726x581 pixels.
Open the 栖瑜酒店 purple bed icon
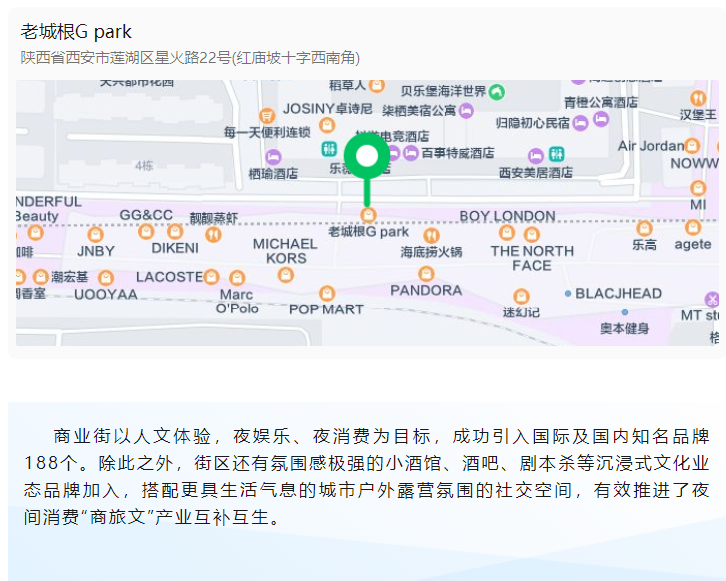[x=273, y=156]
